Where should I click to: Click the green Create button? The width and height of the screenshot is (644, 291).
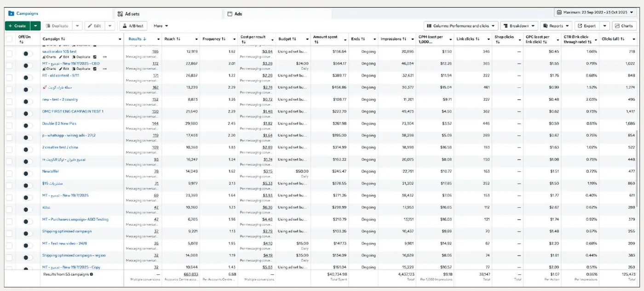(17, 26)
